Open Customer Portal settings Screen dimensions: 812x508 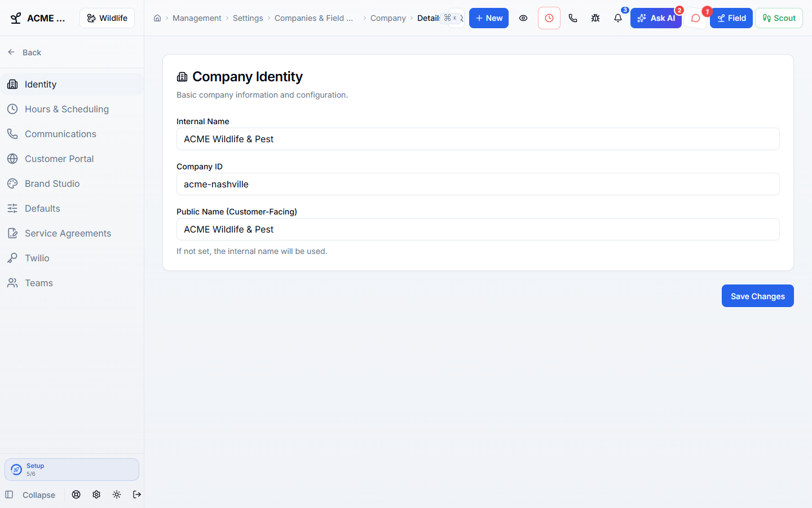[72, 159]
